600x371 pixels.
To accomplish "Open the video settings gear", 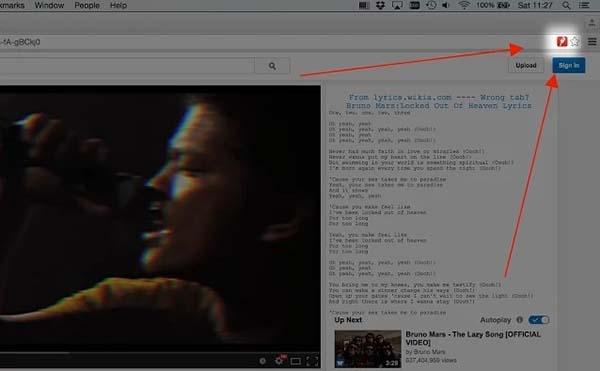I will pyautogui.click(x=279, y=360).
